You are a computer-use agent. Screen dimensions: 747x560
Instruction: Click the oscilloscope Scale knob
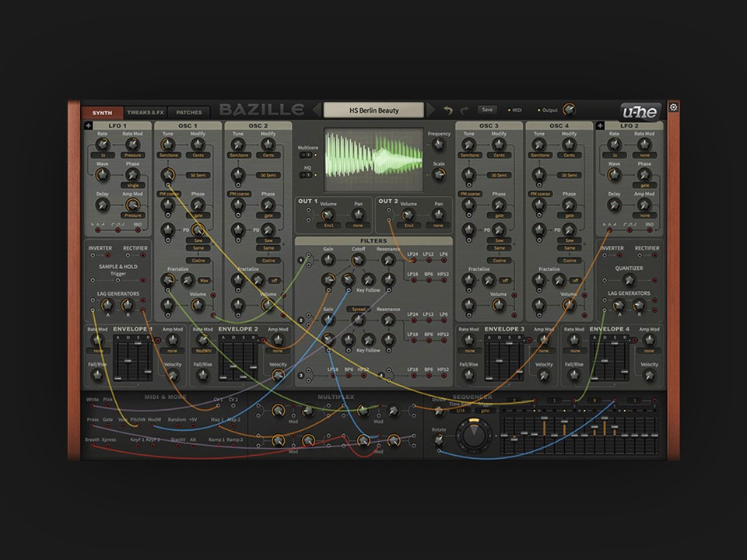[x=439, y=175]
